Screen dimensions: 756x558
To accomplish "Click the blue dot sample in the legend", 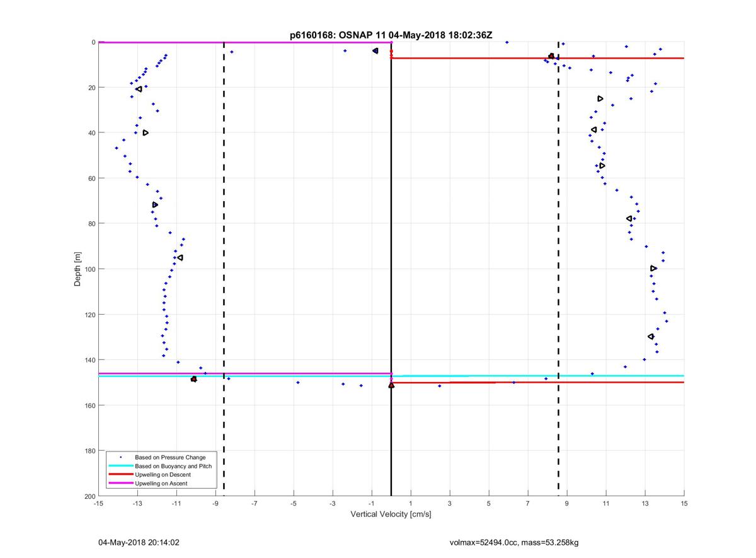I will [x=120, y=457].
